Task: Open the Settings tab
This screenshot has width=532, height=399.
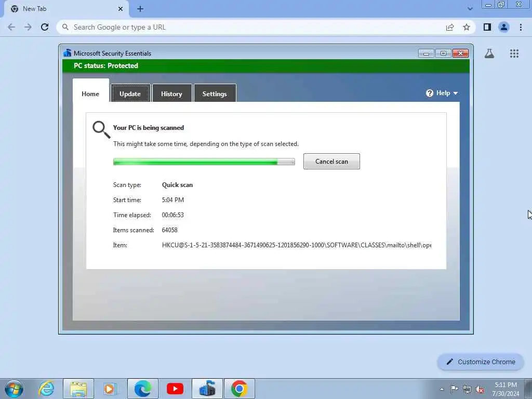Action: tap(215, 94)
